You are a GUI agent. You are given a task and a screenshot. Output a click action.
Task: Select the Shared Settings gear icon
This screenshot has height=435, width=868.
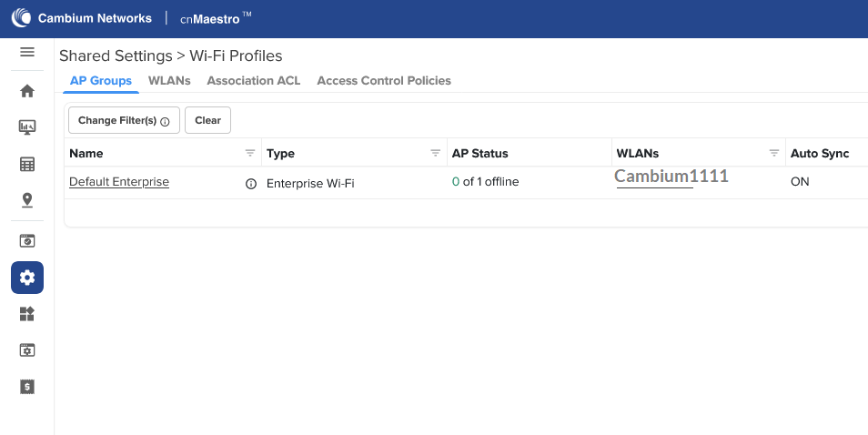tap(27, 278)
